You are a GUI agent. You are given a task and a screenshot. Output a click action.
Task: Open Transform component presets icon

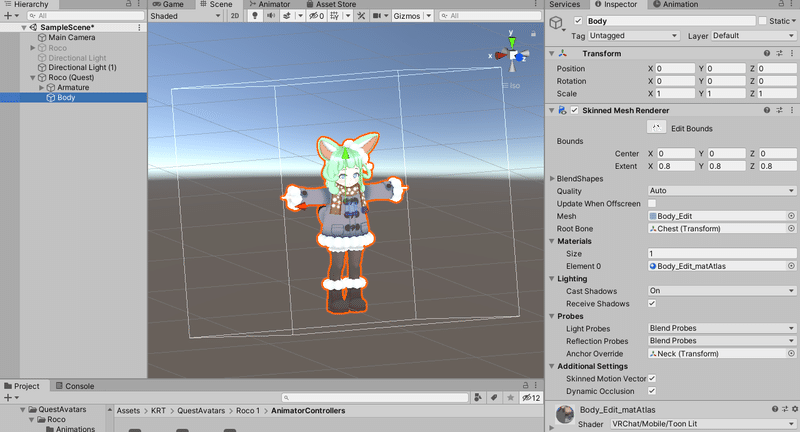click(x=780, y=53)
